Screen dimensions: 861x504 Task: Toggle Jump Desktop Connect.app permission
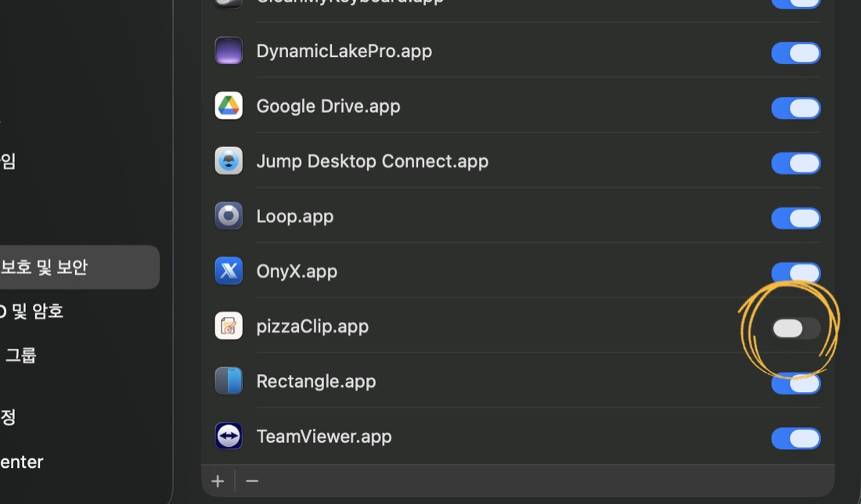tap(796, 163)
